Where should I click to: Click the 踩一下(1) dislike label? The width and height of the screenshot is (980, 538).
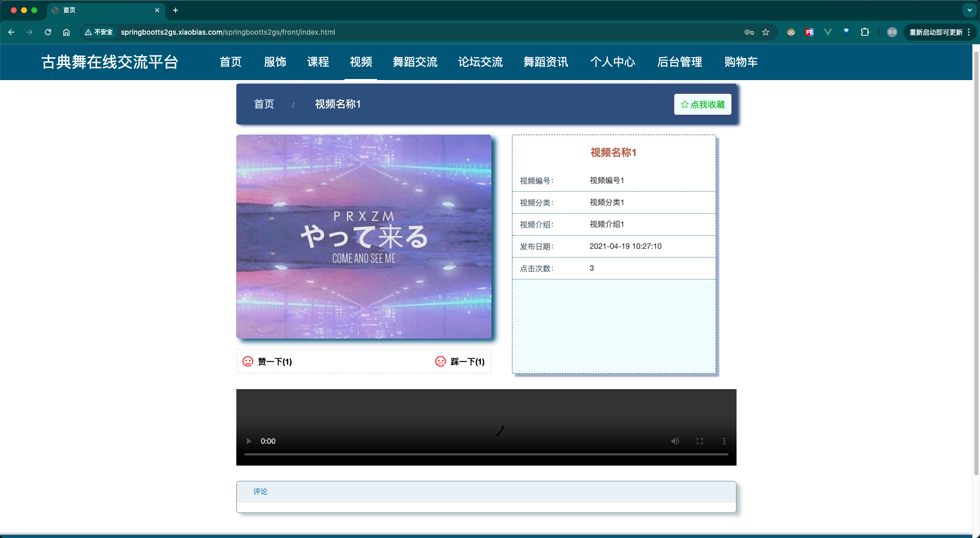point(468,362)
